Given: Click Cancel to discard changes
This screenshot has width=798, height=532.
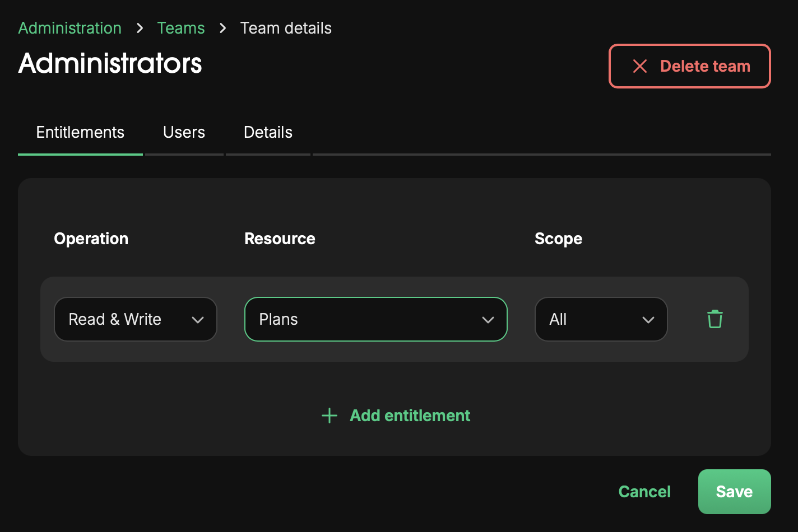Looking at the screenshot, I should pos(644,492).
